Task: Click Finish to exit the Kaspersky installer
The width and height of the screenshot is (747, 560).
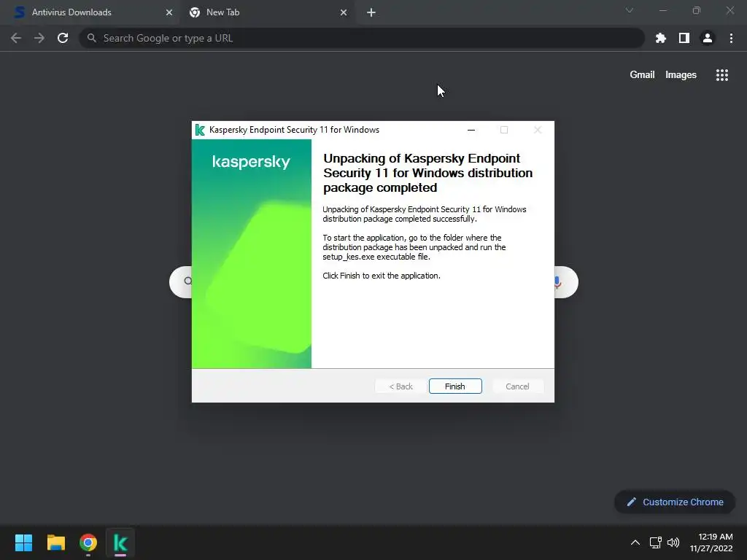Action: [455, 386]
